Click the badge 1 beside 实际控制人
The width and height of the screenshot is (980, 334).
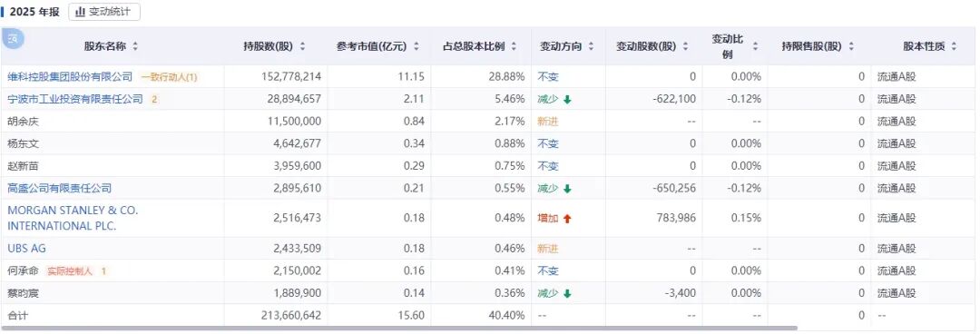click(x=103, y=271)
